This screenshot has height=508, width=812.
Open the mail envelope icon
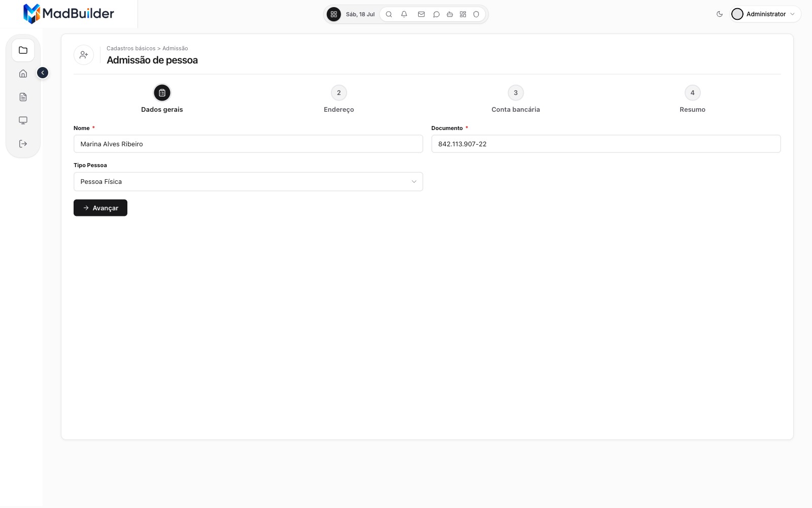point(421,14)
